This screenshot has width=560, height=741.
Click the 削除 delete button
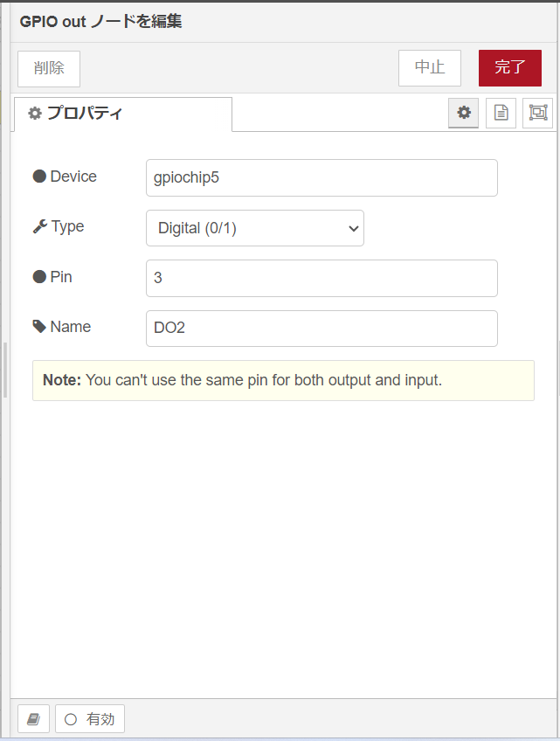tap(49, 68)
